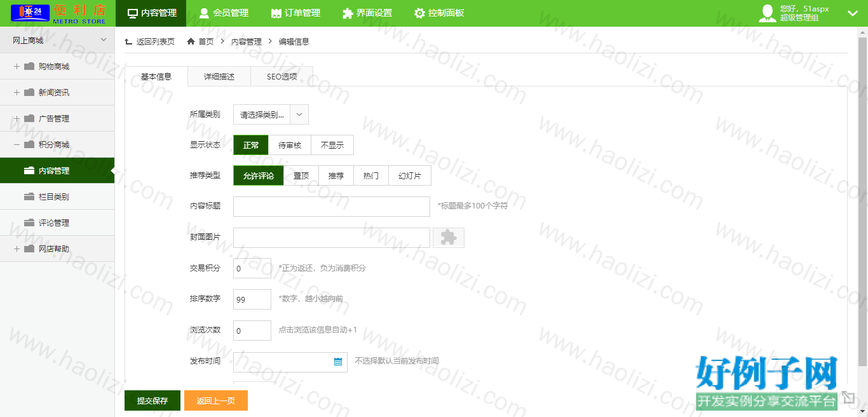
Task: Click the back arrow icon before 返回列表页
Action: [128, 41]
